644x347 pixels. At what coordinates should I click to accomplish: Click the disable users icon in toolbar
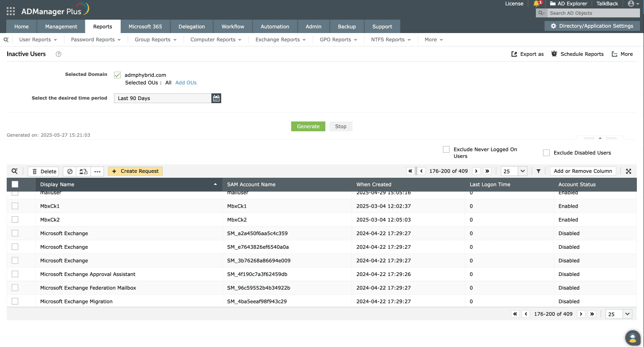point(69,171)
